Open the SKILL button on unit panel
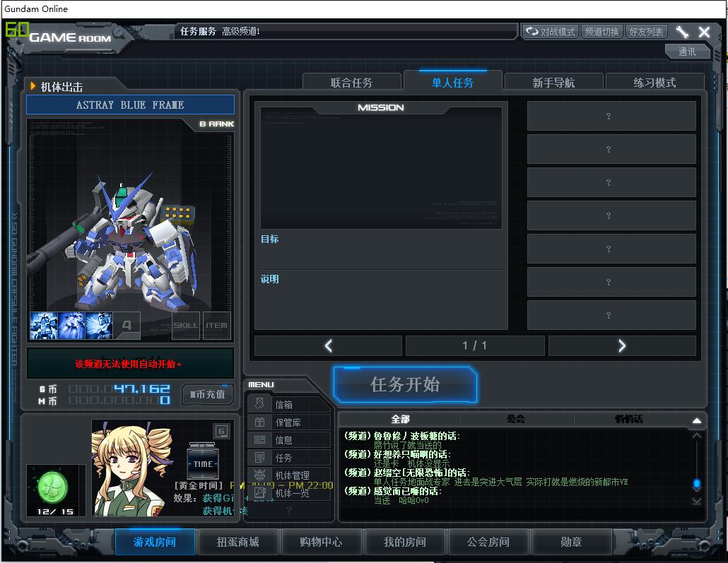Image resolution: width=728 pixels, height=563 pixels. [186, 326]
